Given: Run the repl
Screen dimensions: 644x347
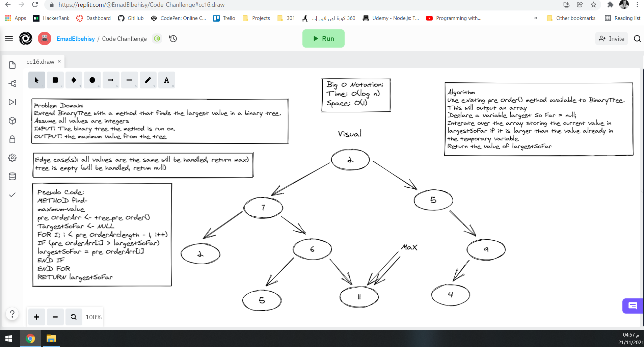Looking at the screenshot, I should coord(323,38).
